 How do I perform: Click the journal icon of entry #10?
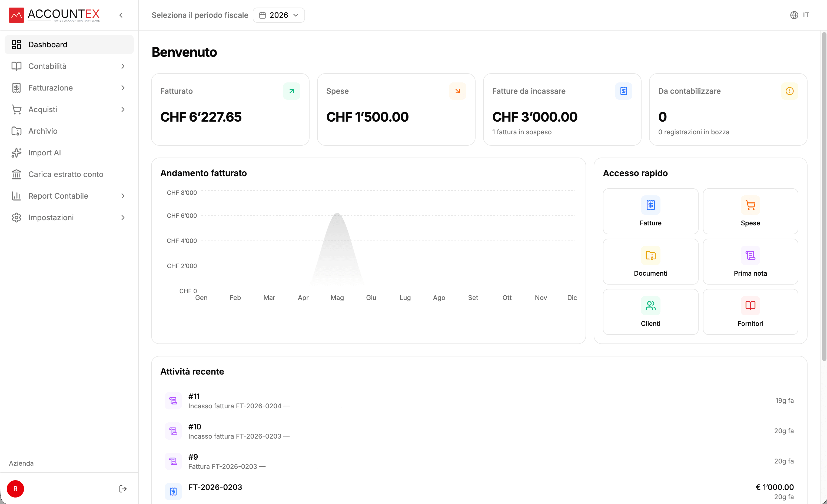coord(173,431)
